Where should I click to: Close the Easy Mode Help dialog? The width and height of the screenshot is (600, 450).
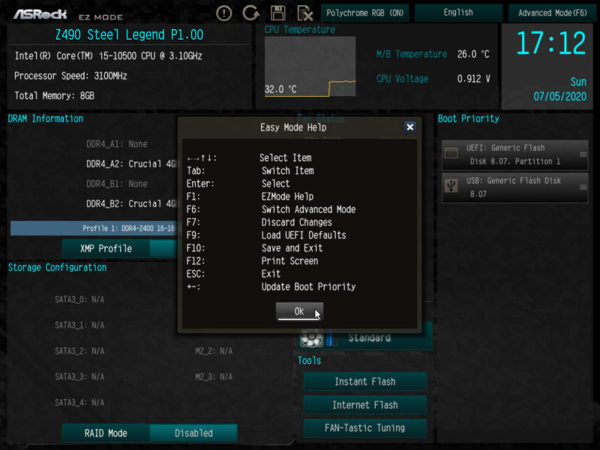click(410, 127)
